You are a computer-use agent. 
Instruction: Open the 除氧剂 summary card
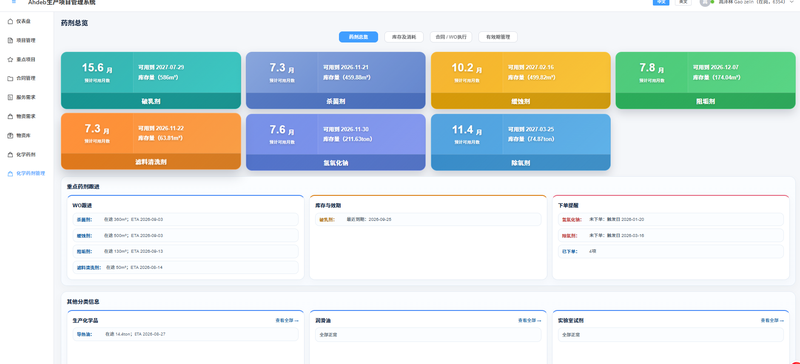click(x=520, y=141)
